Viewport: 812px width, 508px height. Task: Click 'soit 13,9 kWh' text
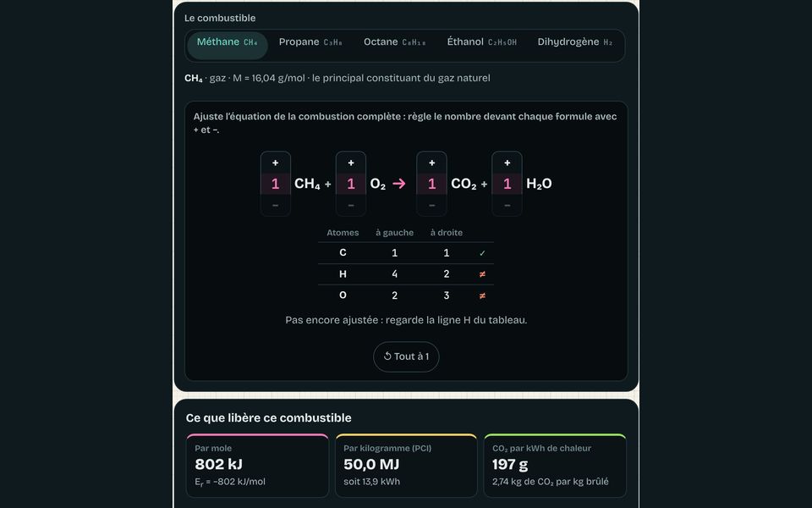coord(372,482)
